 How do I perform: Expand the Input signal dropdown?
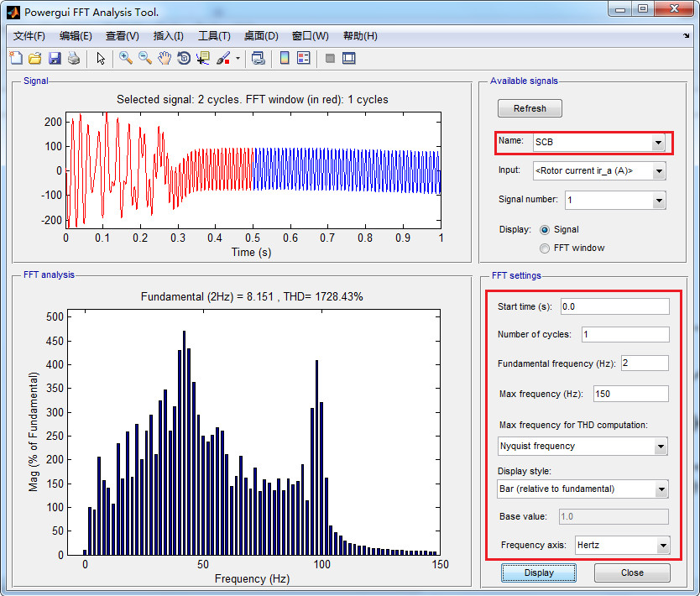click(x=658, y=171)
